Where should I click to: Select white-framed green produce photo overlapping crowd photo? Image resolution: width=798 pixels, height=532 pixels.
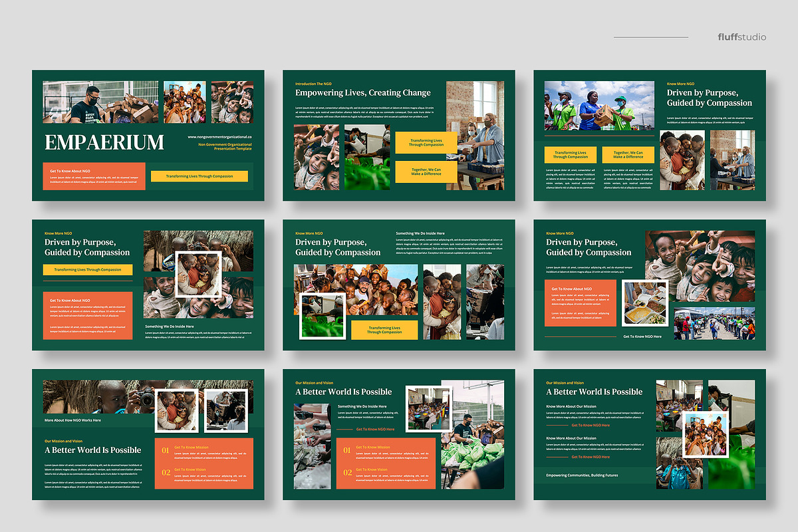tap(323, 315)
